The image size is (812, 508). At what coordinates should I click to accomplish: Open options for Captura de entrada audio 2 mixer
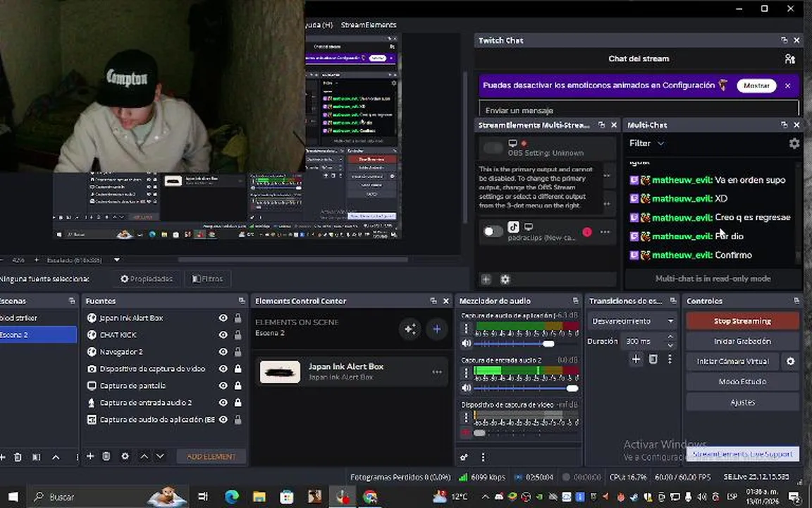click(x=465, y=373)
